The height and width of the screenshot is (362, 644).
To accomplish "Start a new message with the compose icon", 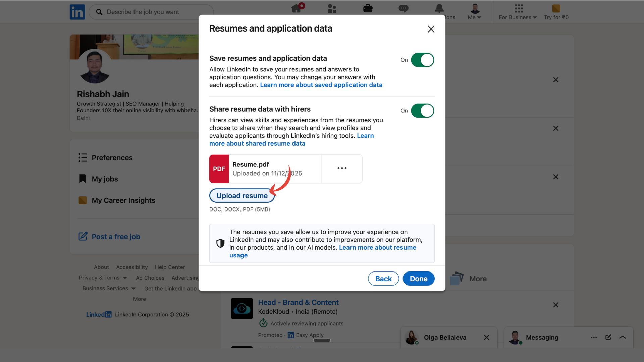I will coord(608,338).
